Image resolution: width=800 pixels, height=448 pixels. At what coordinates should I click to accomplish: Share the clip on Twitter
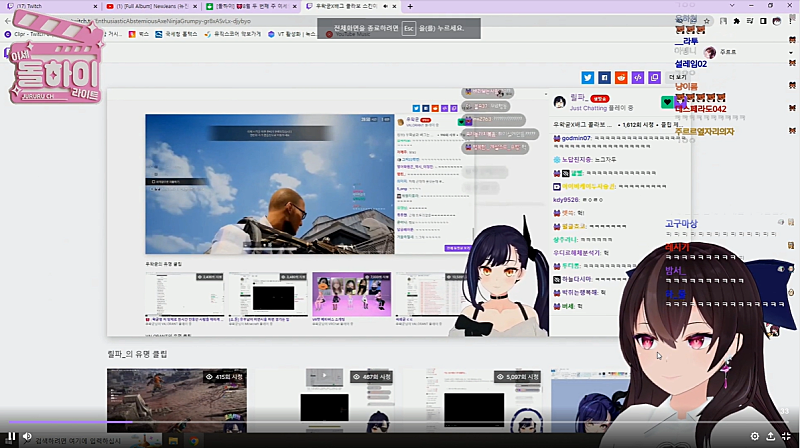click(587, 77)
